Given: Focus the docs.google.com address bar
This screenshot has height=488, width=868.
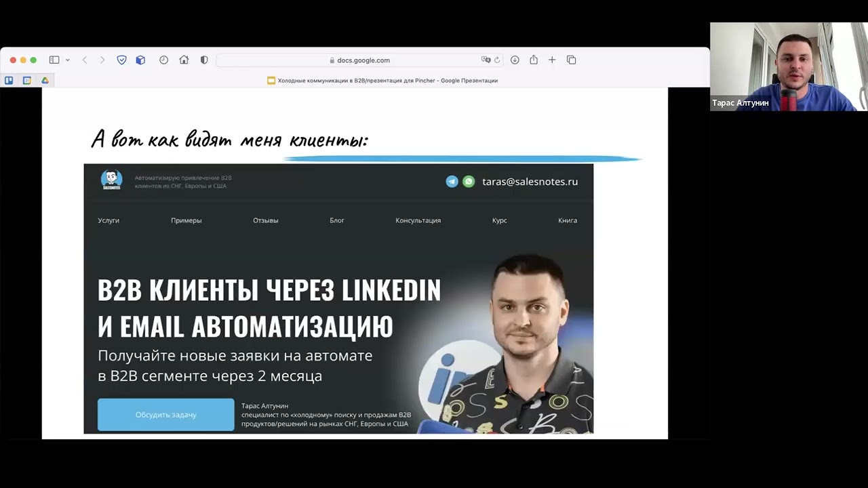Looking at the screenshot, I should [x=359, y=60].
